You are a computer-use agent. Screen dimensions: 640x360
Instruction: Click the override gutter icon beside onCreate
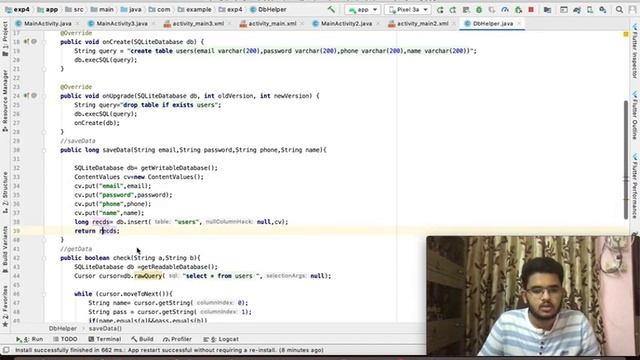tap(27, 42)
